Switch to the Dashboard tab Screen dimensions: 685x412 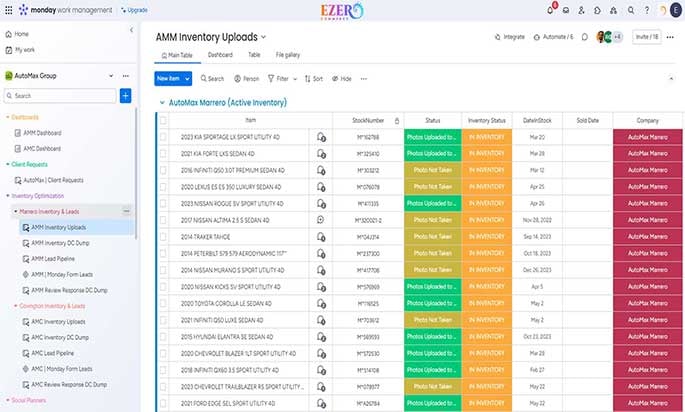click(220, 55)
